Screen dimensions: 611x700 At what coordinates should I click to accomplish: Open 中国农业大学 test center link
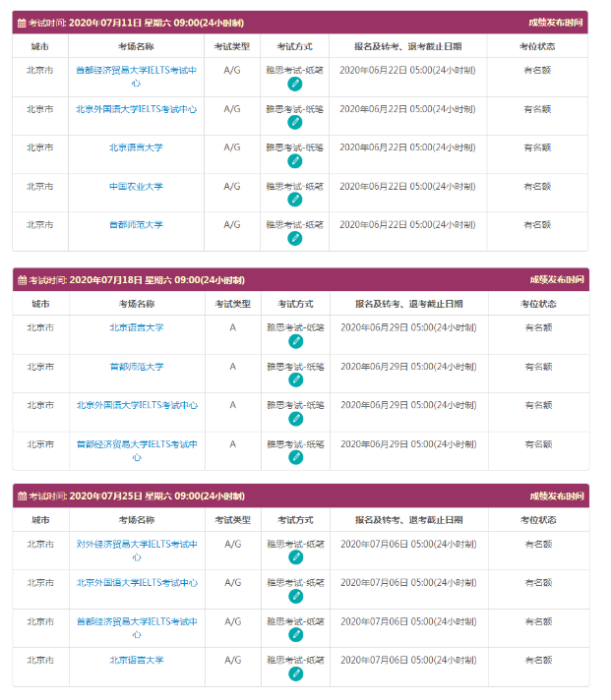pos(136,186)
